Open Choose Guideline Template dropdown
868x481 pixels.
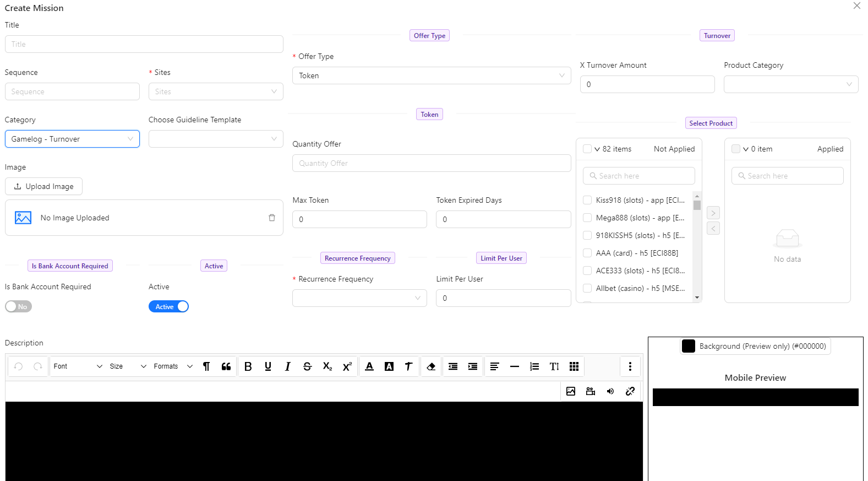tap(216, 139)
